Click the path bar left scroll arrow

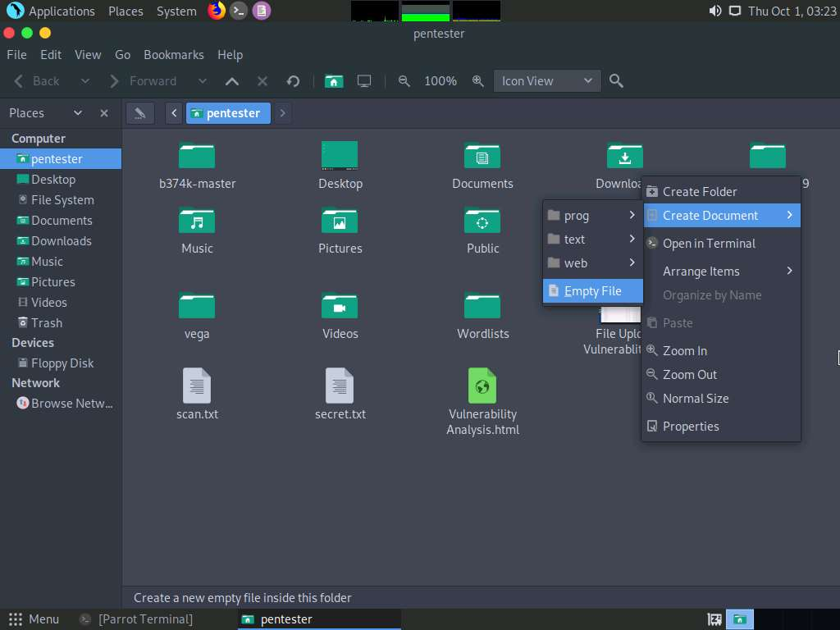(x=174, y=113)
